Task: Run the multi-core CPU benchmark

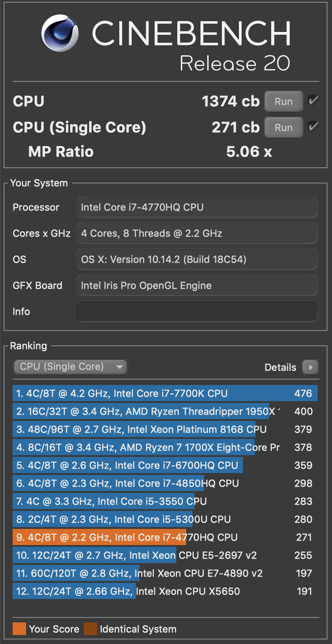Action: point(284,102)
